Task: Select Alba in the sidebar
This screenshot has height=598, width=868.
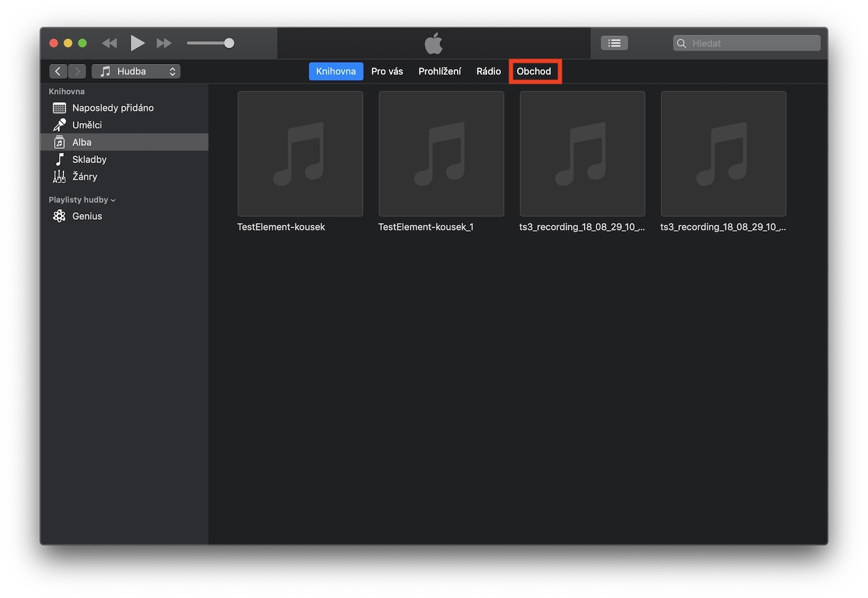Action: [124, 142]
